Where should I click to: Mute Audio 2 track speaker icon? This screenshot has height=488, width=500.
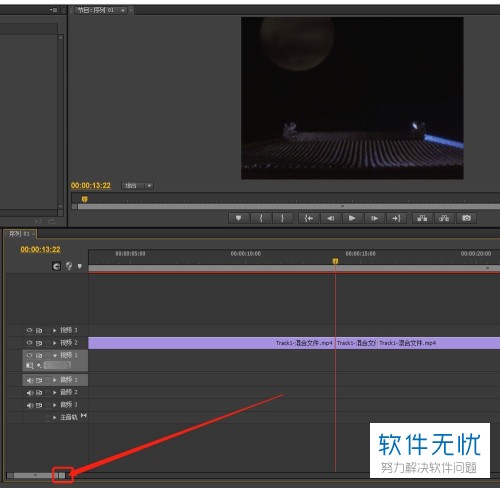30,393
